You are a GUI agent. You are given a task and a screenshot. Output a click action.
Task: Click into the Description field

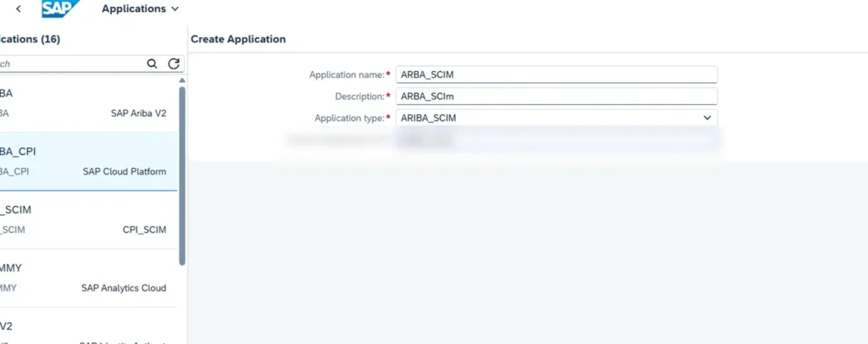557,97
